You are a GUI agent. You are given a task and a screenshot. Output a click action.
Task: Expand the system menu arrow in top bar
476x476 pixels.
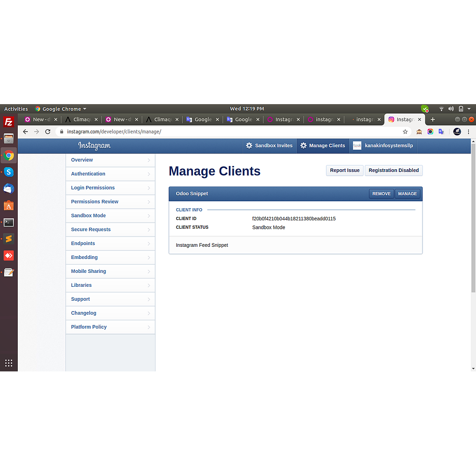[469, 109]
